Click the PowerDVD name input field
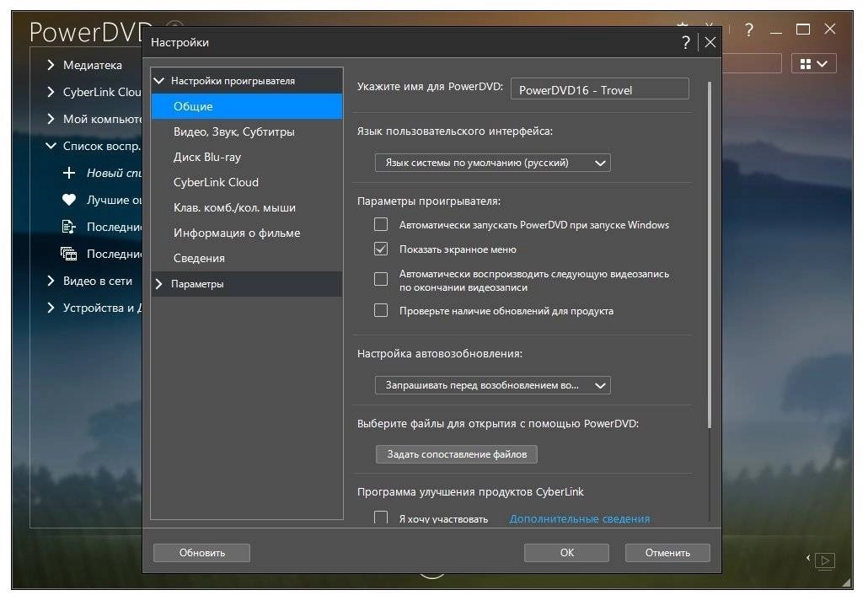 [599, 89]
